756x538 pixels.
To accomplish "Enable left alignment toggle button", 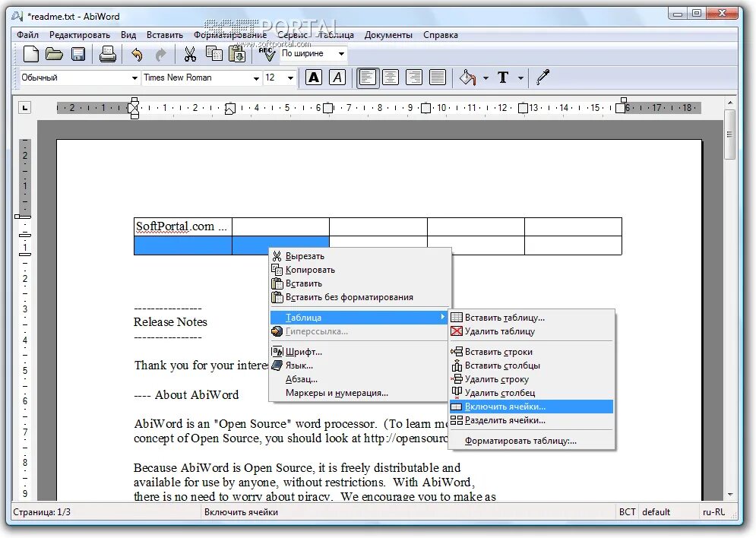I will point(368,78).
